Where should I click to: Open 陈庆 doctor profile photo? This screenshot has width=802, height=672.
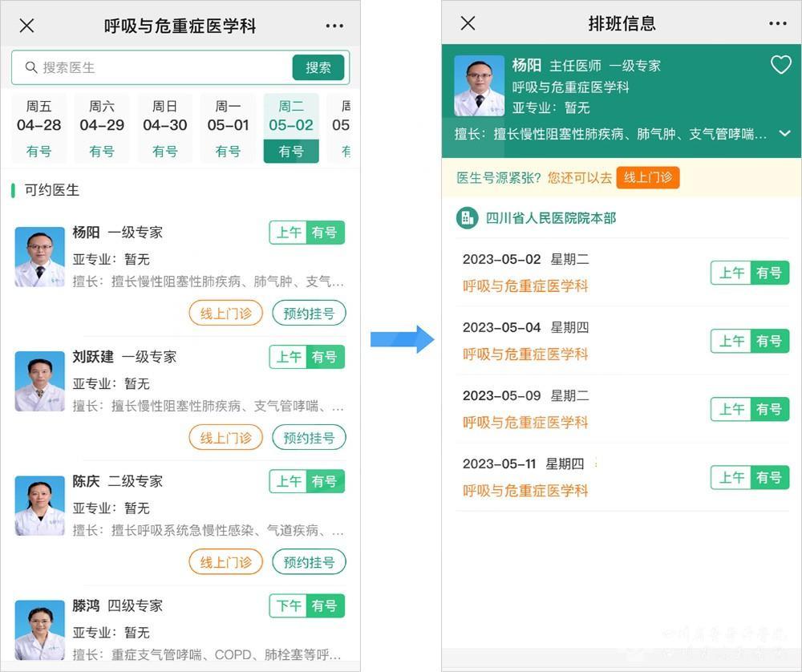(40, 505)
